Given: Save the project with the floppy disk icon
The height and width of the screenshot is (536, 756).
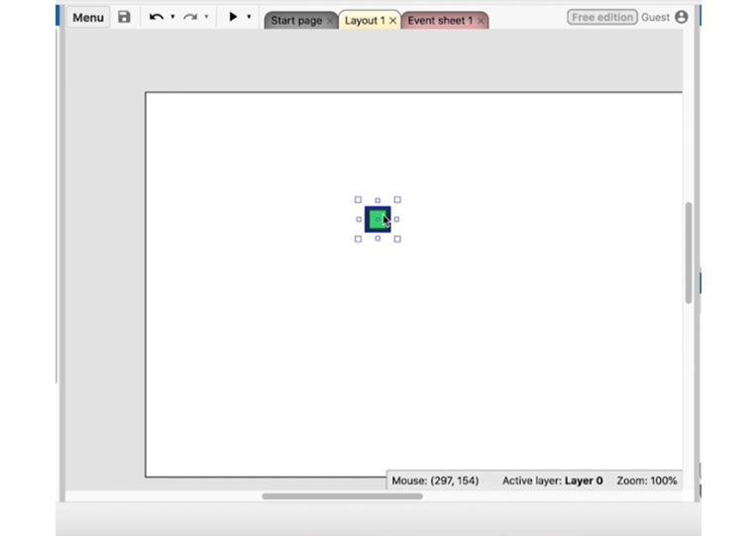Looking at the screenshot, I should pyautogui.click(x=125, y=17).
